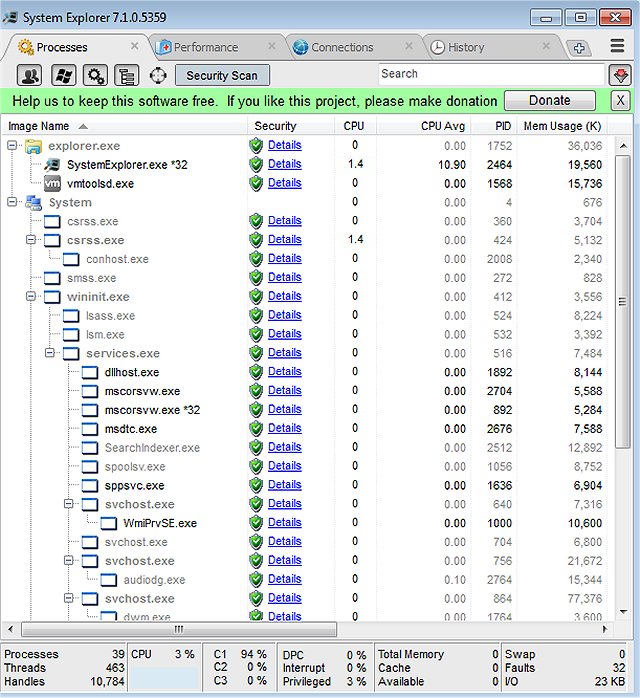Open the red shield icon beside Search
Image resolution: width=640 pixels, height=698 pixels.
tap(620, 75)
